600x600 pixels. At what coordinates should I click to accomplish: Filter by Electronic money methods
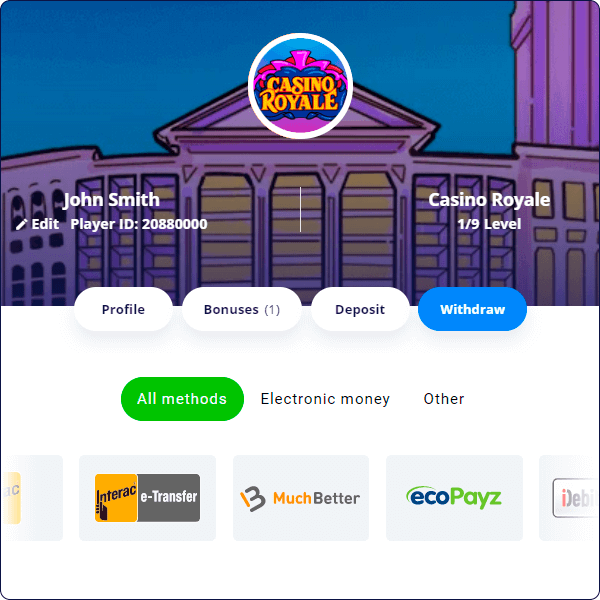[325, 399]
